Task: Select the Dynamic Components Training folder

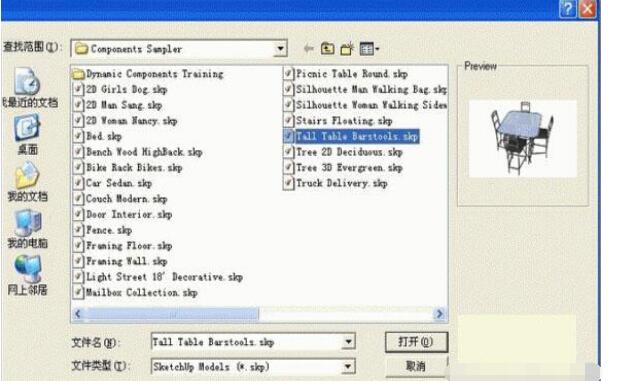Action: pos(148,74)
